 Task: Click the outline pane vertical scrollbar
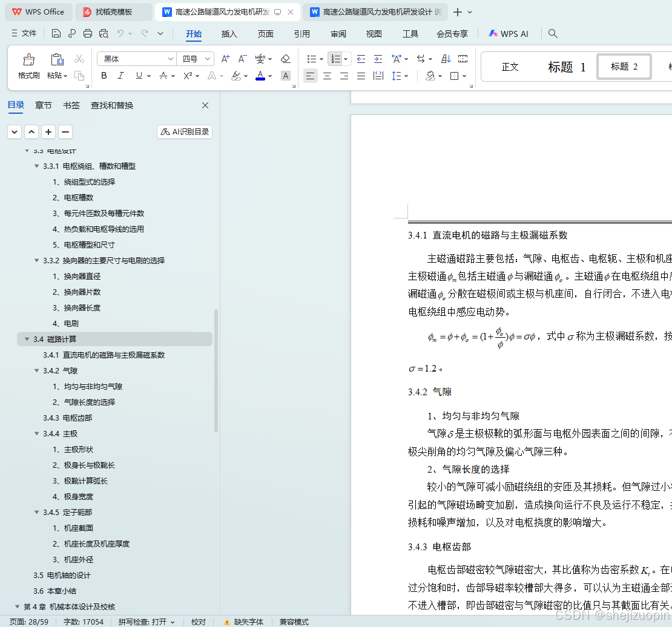click(x=216, y=370)
